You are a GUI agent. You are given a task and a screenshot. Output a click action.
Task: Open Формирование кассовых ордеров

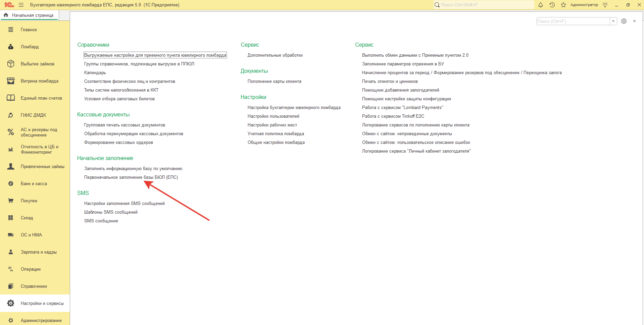(118, 143)
